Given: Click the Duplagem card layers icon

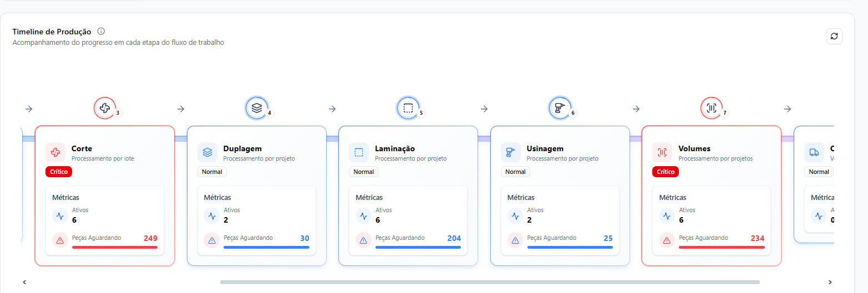Looking at the screenshot, I should point(207,152).
